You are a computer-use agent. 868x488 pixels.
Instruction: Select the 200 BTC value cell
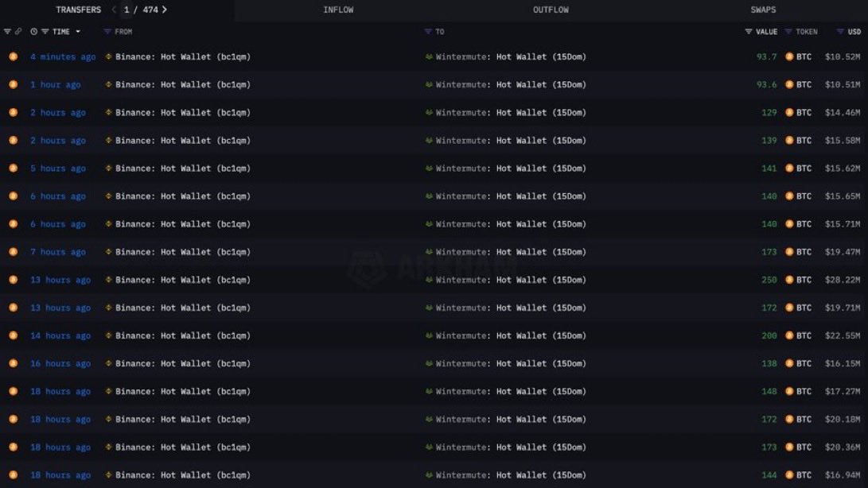pos(769,335)
